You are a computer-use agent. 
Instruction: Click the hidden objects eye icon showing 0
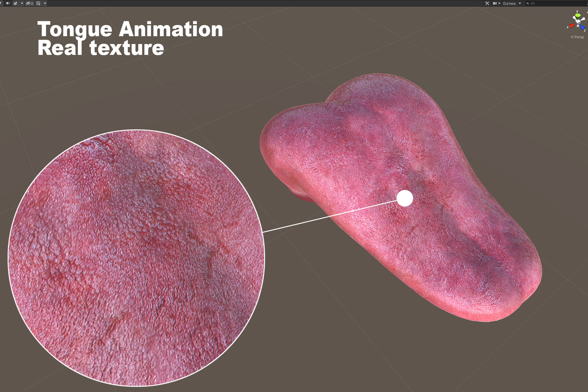pos(29,3)
